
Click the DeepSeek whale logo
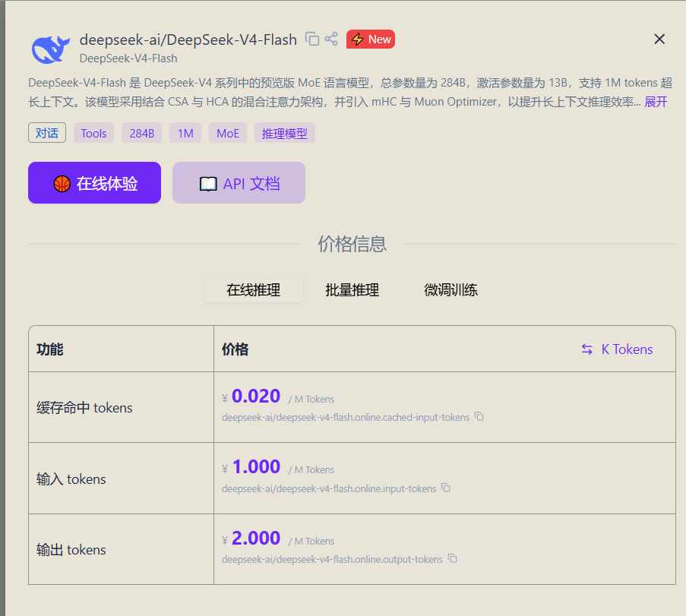coord(51,49)
